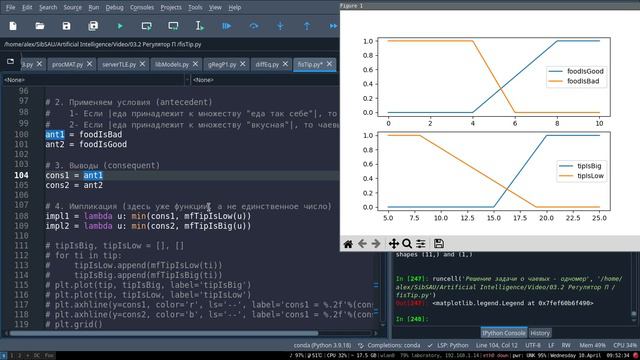This screenshot has width=640, height=360.
Task: Close the gRegP1.py tab
Action: pos(242,64)
